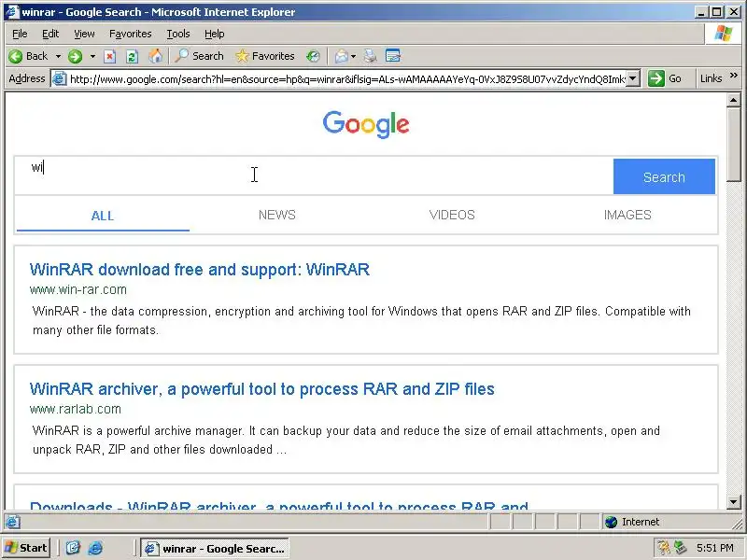Click the vertical scrollbar thumb
Viewport: 747px width, 560px height.
click(x=734, y=145)
